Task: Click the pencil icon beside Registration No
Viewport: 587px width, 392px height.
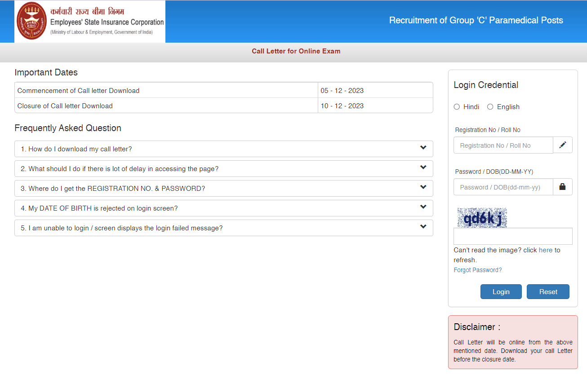Action: tap(563, 145)
